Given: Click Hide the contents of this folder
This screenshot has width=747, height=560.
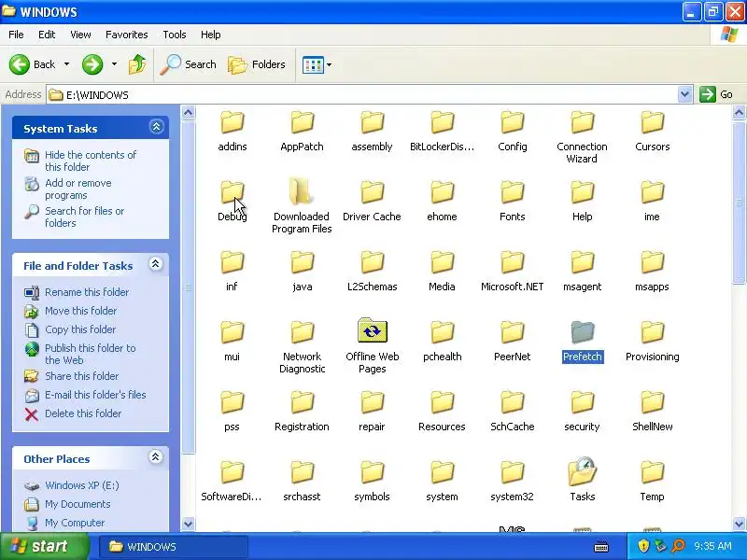Looking at the screenshot, I should click(x=91, y=161).
